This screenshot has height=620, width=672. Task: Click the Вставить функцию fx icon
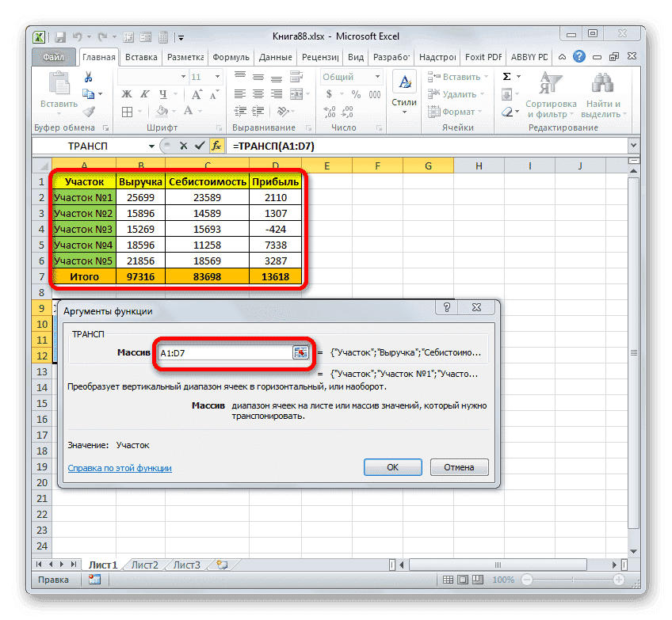(x=216, y=146)
